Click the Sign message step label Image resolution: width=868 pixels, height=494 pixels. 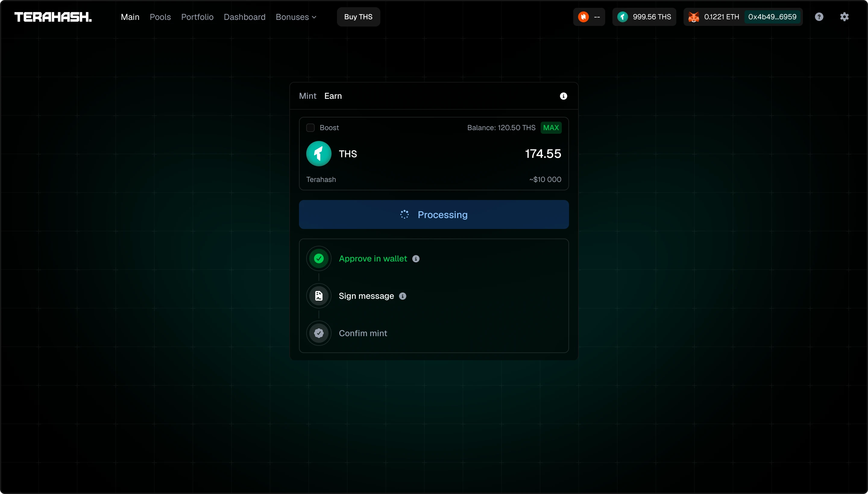pyautogui.click(x=366, y=296)
